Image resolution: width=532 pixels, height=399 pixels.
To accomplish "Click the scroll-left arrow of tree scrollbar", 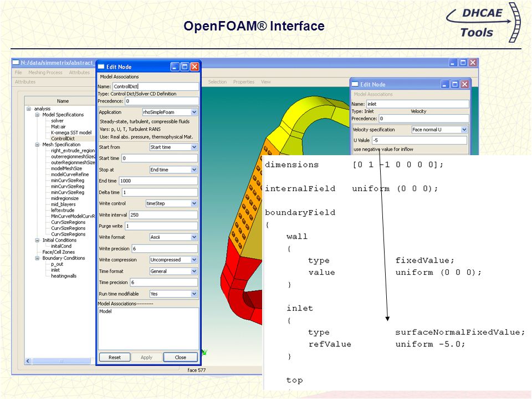I will (x=28, y=361).
